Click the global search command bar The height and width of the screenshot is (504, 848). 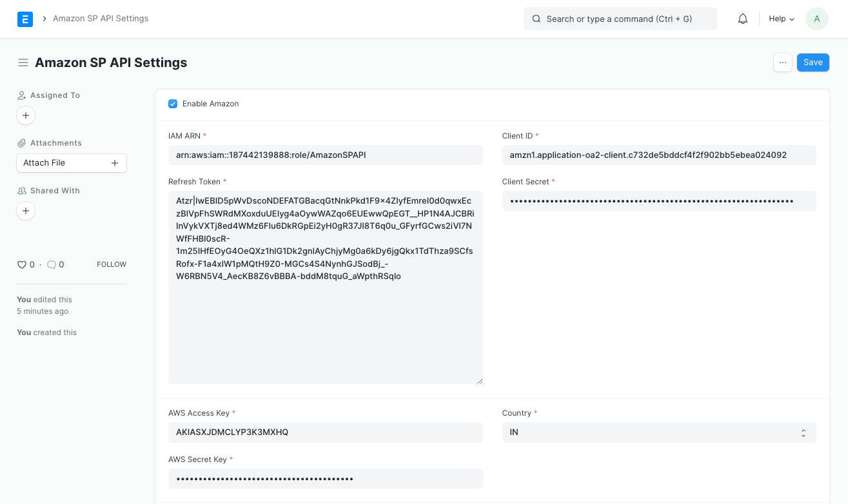click(x=619, y=19)
